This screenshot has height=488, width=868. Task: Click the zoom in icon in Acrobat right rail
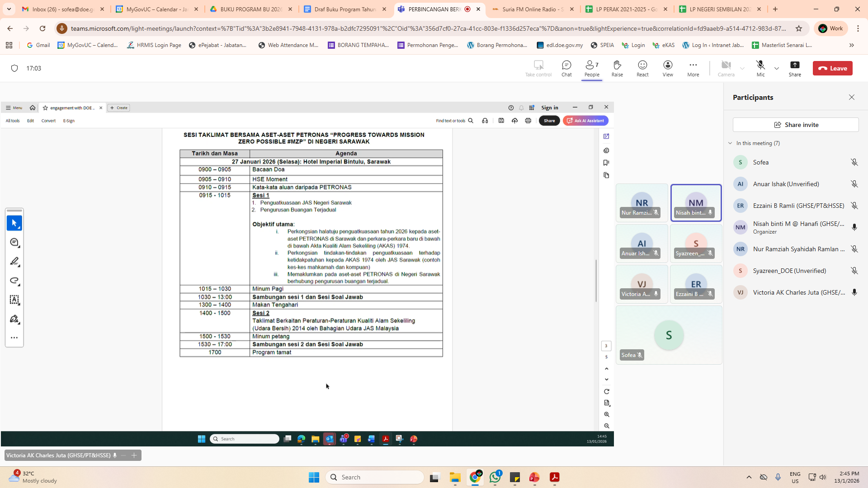pyautogui.click(x=607, y=414)
